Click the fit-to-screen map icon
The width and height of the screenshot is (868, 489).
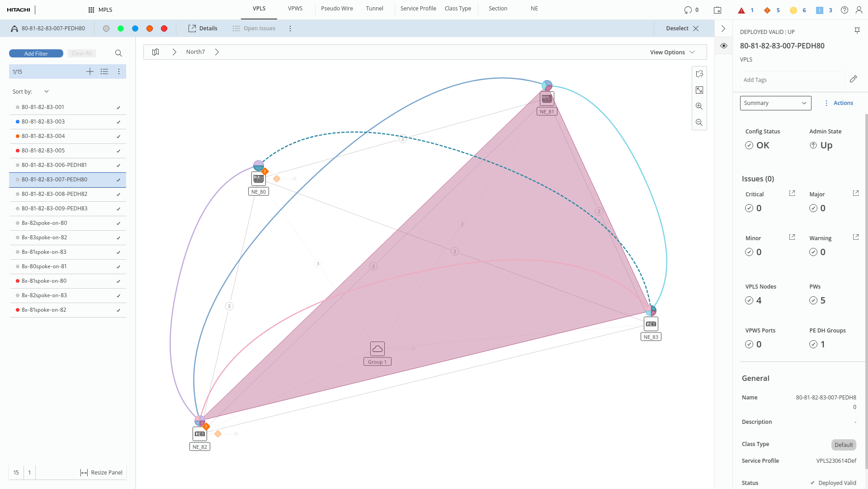[699, 90]
